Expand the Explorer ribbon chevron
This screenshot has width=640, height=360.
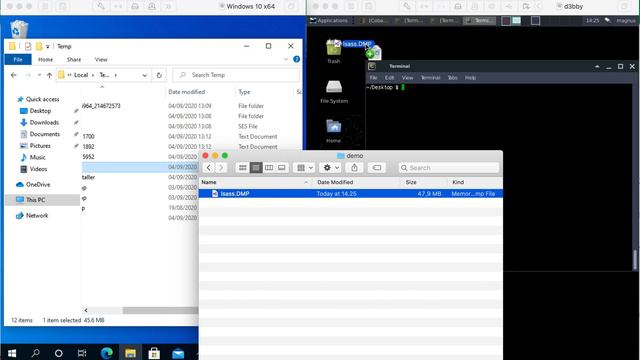286,59
